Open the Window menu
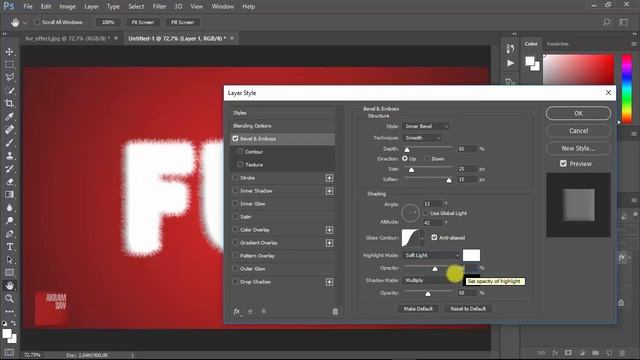The width and height of the screenshot is (640, 360). pyautogui.click(x=222, y=7)
